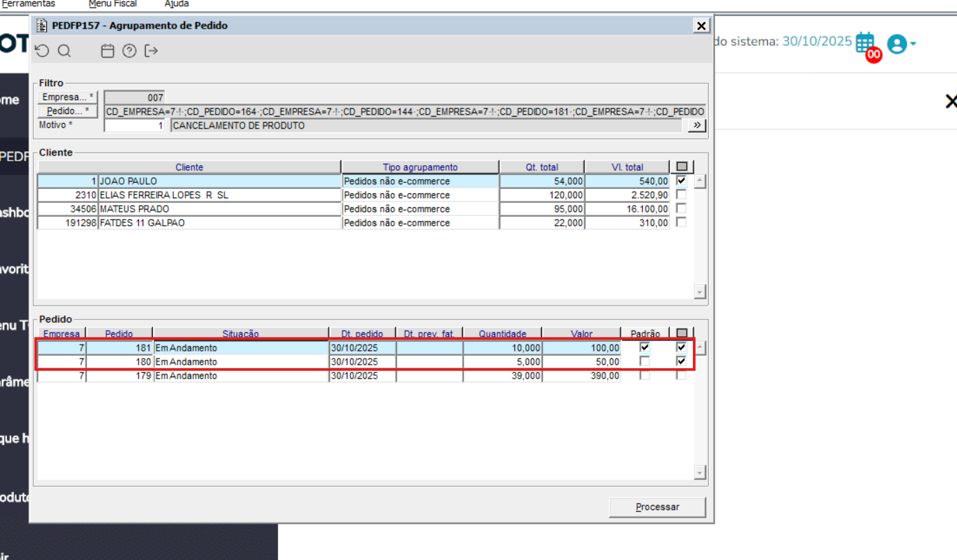Click the Situação column header in Pedido grid
The height and width of the screenshot is (560, 957).
(240, 333)
